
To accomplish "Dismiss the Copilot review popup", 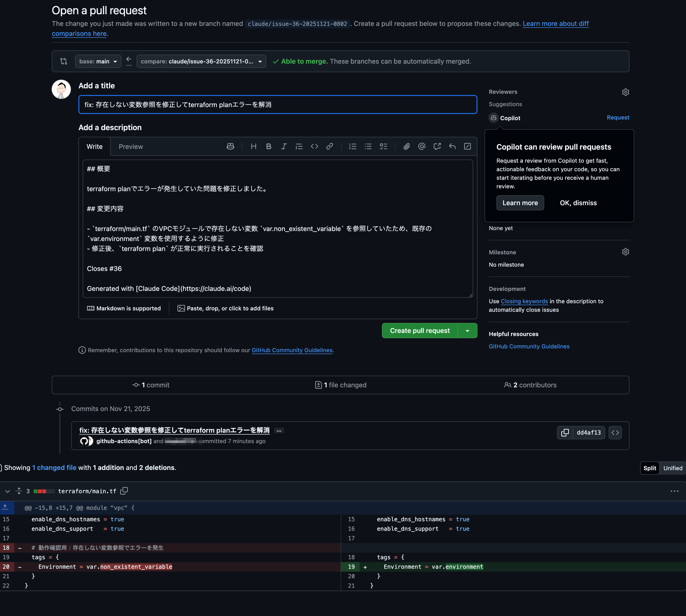I will 578,203.
